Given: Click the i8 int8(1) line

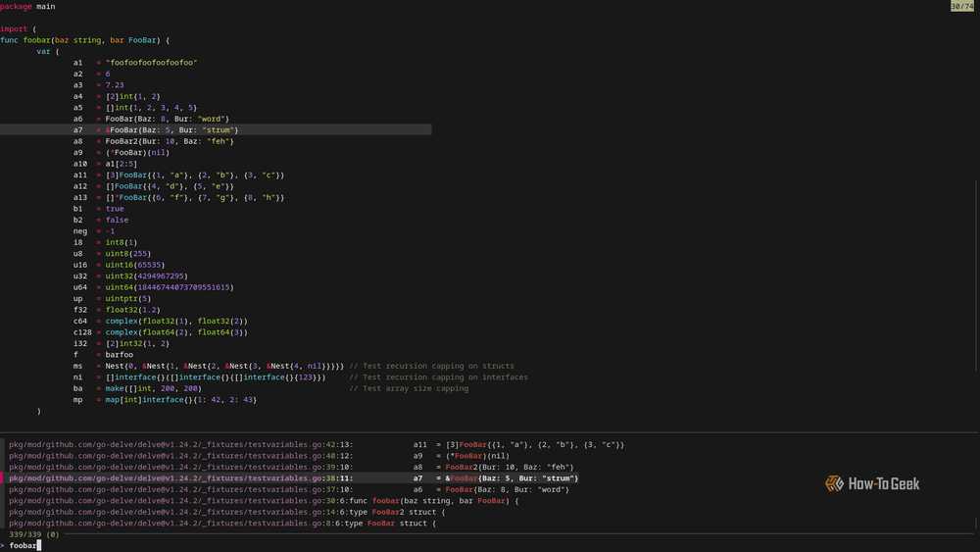Looking at the screenshot, I should (105, 242).
